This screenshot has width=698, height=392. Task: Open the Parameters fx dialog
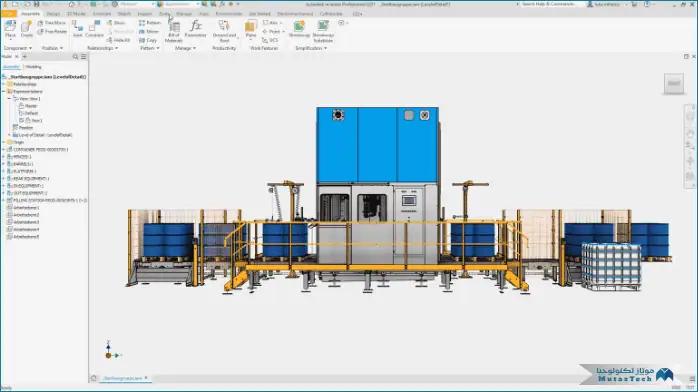tap(195, 29)
